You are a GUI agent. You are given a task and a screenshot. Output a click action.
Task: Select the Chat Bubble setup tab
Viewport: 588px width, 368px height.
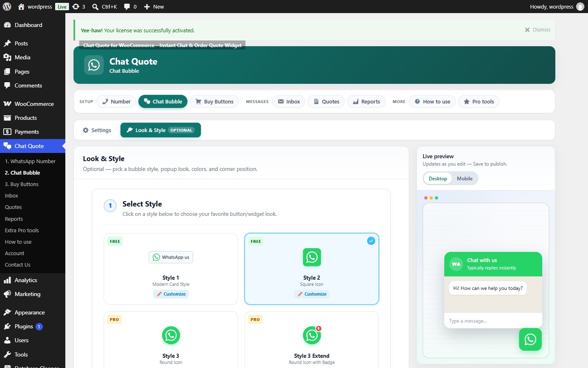(163, 101)
